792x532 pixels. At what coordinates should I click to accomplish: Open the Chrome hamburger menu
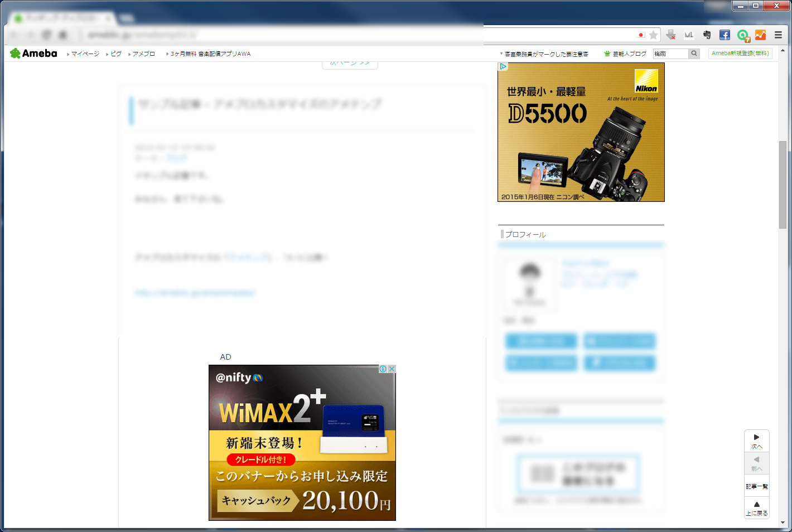779,35
